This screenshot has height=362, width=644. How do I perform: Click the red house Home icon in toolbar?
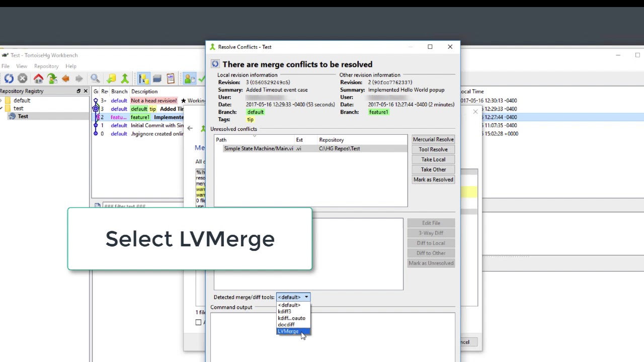pyautogui.click(x=39, y=78)
